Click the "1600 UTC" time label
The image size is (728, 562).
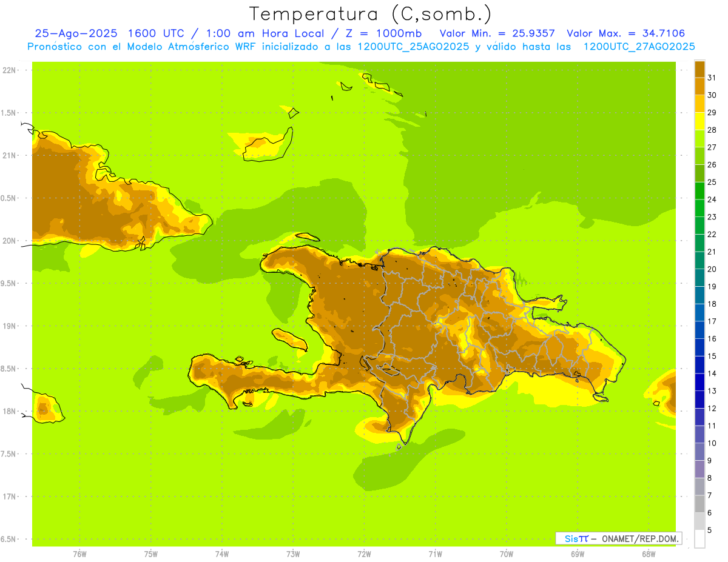coord(156,33)
